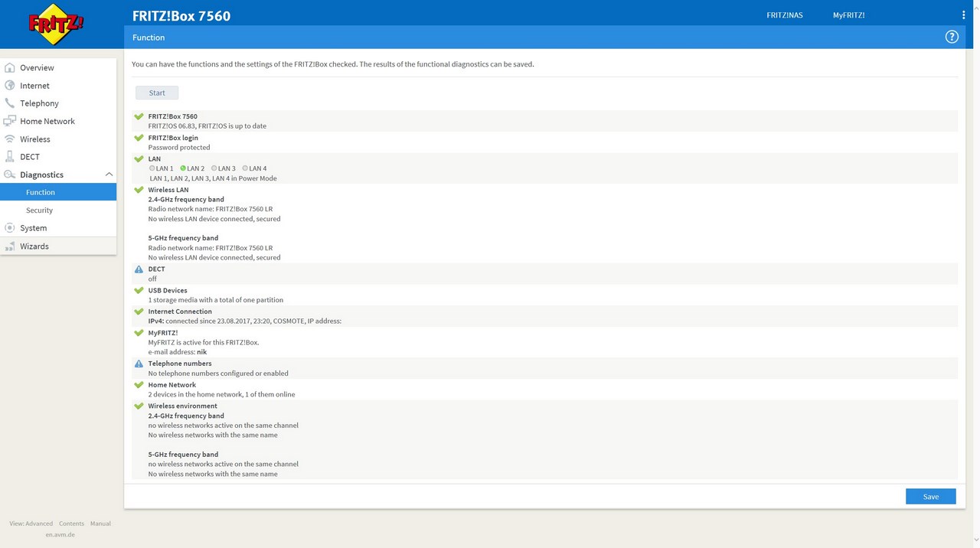This screenshot has width=980, height=548.
Task: Click green check beside FRITZ!Box 7560 row
Action: [139, 116]
